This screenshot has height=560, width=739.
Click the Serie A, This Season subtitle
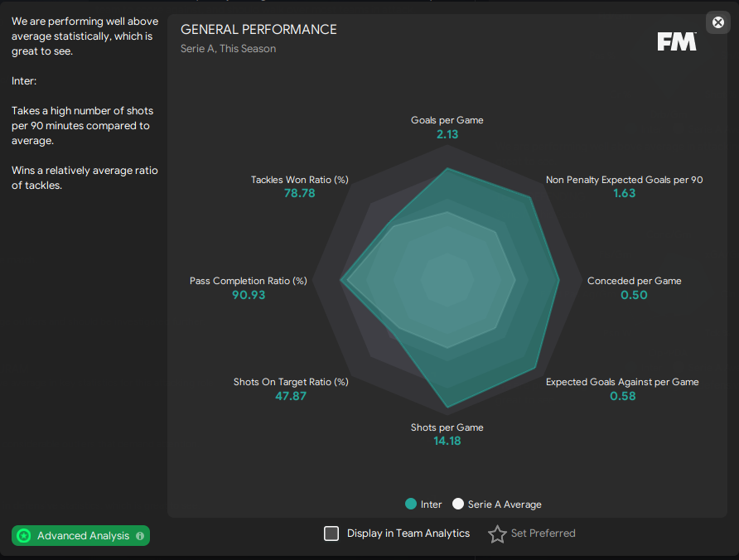[228, 49]
